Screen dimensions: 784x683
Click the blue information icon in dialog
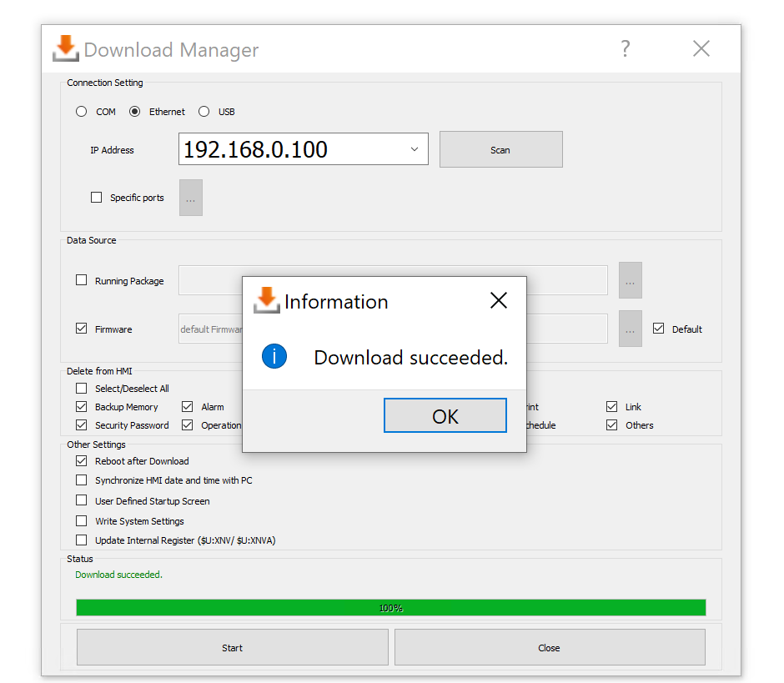[274, 357]
